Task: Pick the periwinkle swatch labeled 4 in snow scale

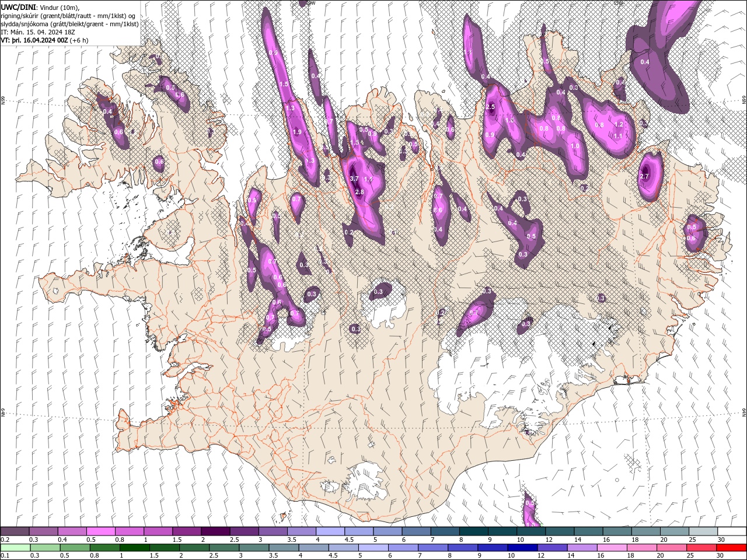Action: 330,531
